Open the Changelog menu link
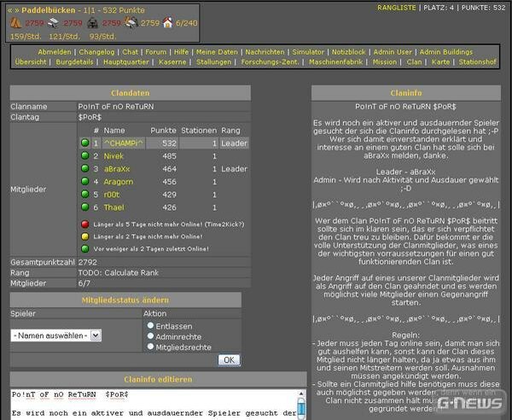This screenshot has width=512, height=420. click(96, 52)
